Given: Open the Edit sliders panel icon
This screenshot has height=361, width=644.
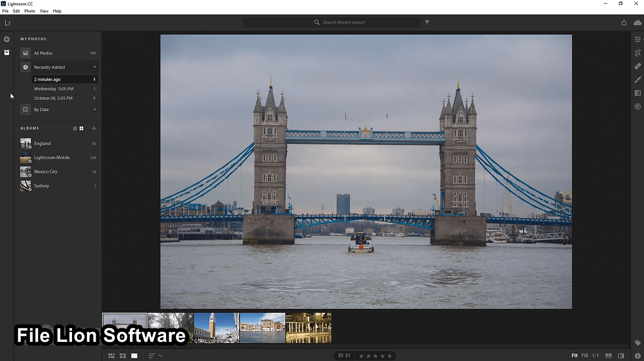Looking at the screenshot, I should [637, 39].
